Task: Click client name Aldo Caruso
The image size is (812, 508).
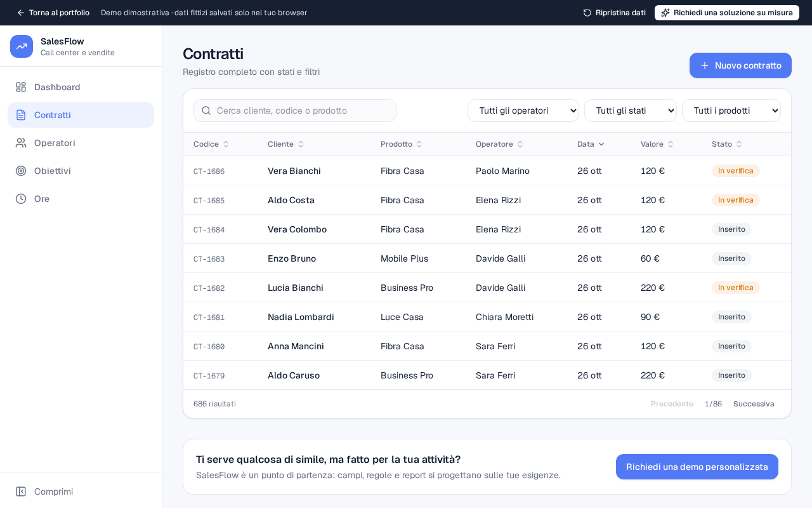Action: tap(294, 375)
